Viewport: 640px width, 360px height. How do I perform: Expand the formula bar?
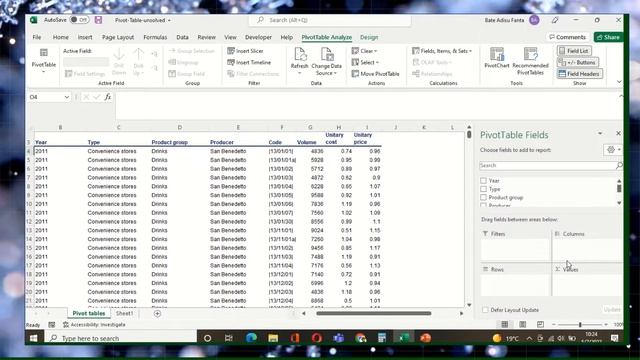(621, 96)
